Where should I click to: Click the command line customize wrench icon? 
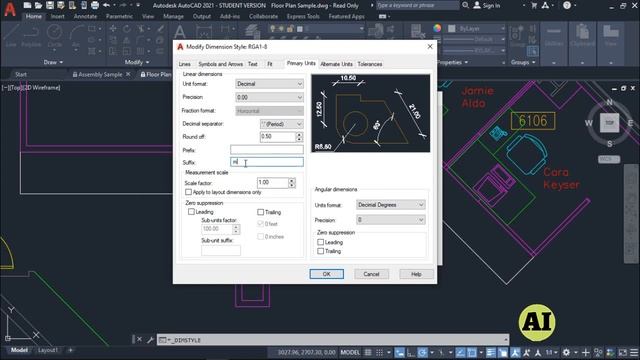(x=150, y=340)
